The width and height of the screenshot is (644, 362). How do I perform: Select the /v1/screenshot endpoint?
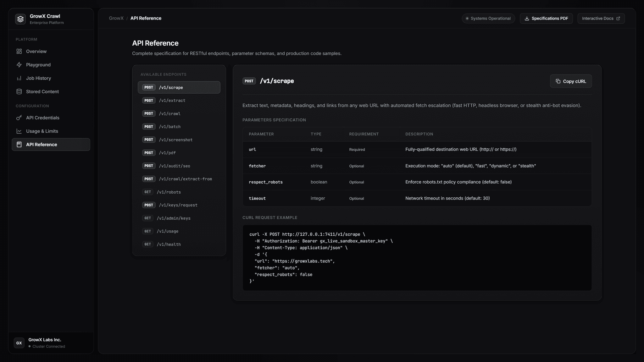click(x=179, y=140)
